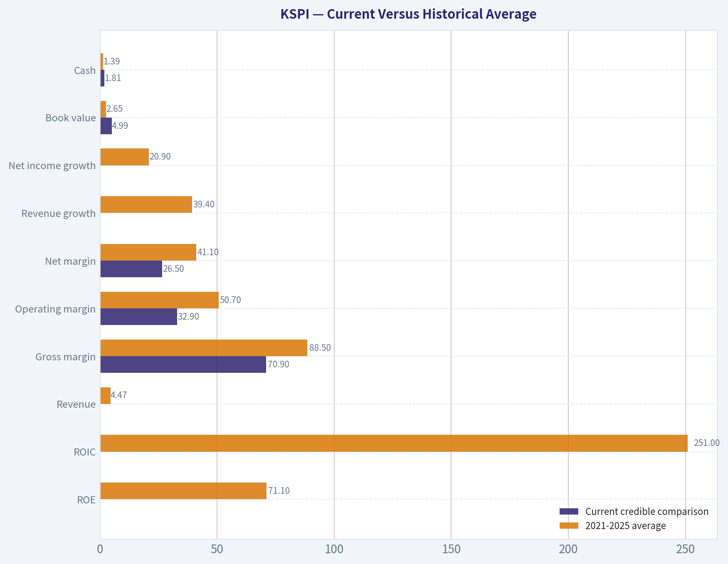
Task: Click the data label '4.99'
Action: [120, 126]
